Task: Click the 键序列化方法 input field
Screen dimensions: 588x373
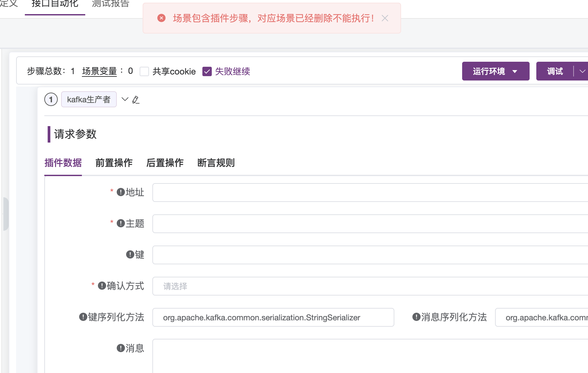Action: tap(273, 317)
